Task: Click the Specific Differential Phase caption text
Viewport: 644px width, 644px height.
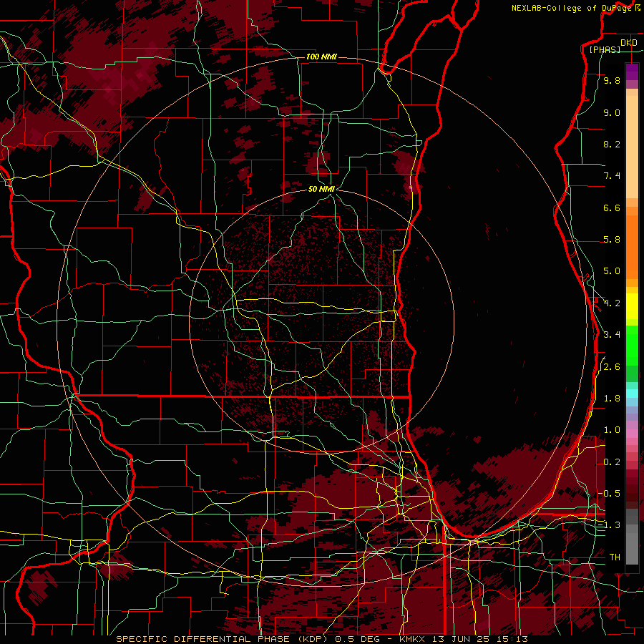Action: pos(321,639)
